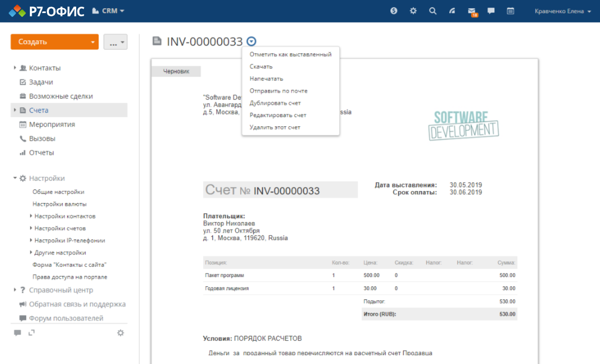Open the CRM module dropdown
The width and height of the screenshot is (600, 364).
click(x=108, y=10)
